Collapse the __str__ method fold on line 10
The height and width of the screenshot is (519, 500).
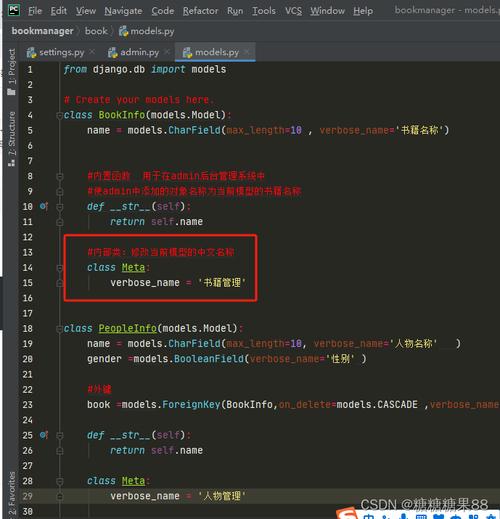pyautogui.click(x=60, y=207)
